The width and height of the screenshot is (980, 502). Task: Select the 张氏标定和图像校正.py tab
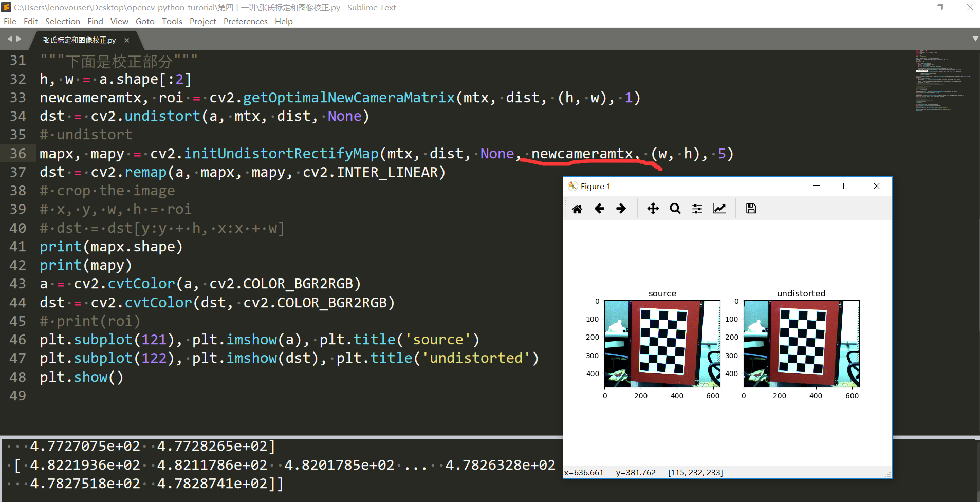point(79,40)
